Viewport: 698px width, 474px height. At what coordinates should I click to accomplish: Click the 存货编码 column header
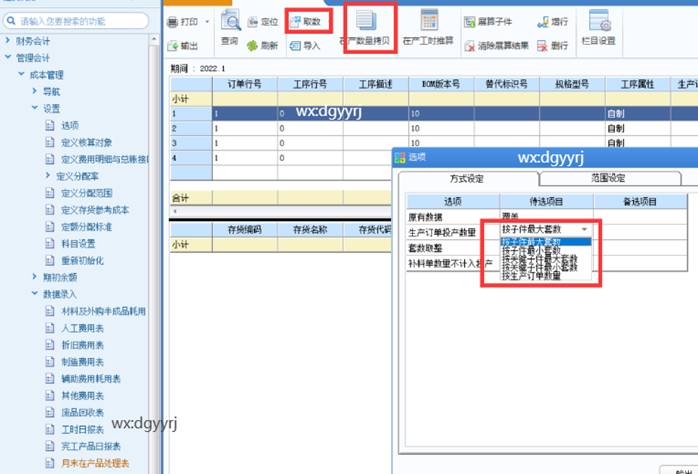point(245,230)
